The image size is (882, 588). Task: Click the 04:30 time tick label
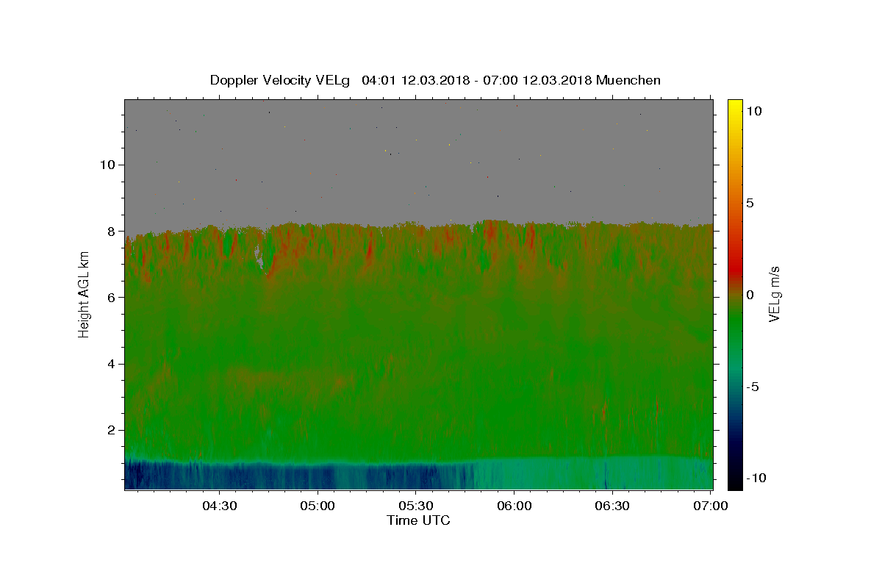[x=220, y=506]
